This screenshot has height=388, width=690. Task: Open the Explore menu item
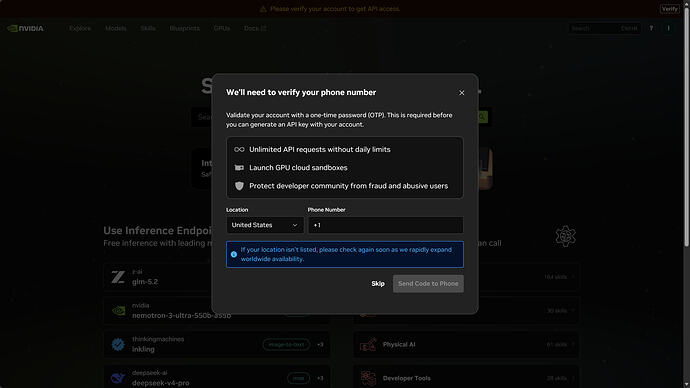pyautogui.click(x=80, y=28)
